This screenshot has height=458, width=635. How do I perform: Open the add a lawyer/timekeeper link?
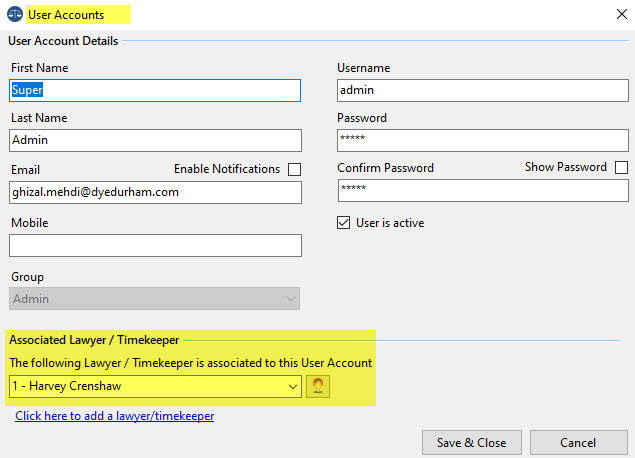tap(115, 416)
